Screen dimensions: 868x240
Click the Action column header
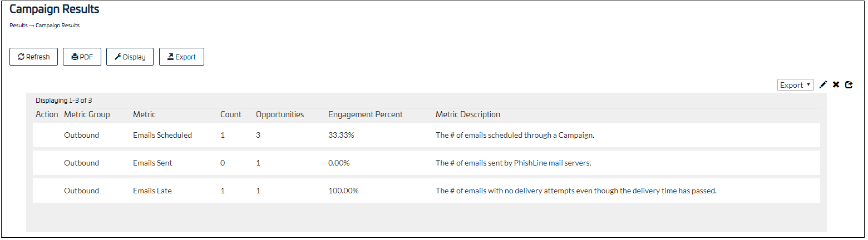pos(47,114)
